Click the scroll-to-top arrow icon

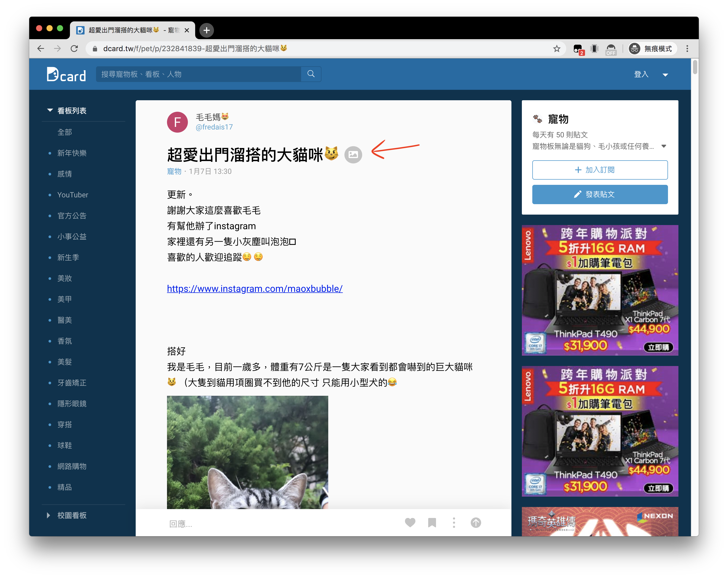(x=476, y=523)
